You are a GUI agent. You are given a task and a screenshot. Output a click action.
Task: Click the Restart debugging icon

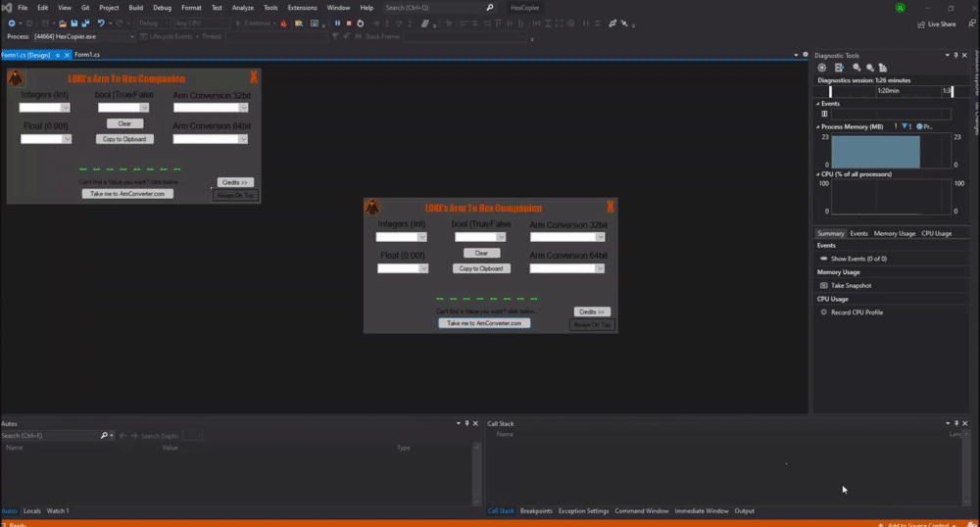pyautogui.click(x=360, y=24)
